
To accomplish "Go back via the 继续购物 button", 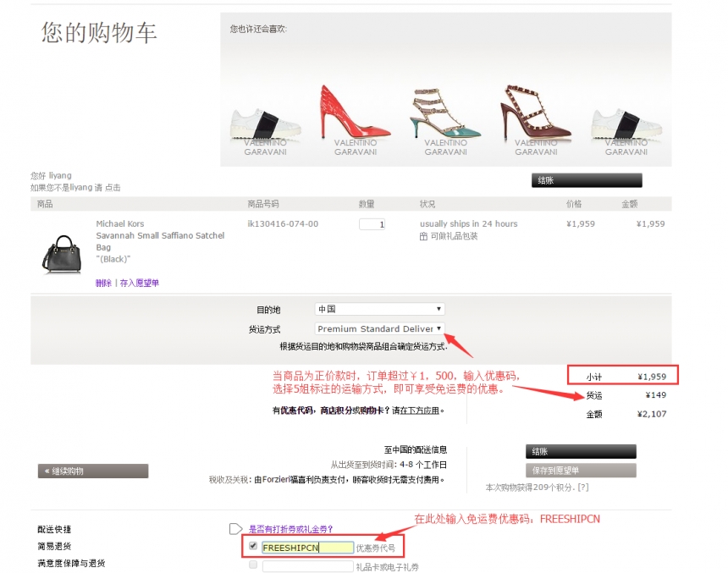I will (93, 471).
